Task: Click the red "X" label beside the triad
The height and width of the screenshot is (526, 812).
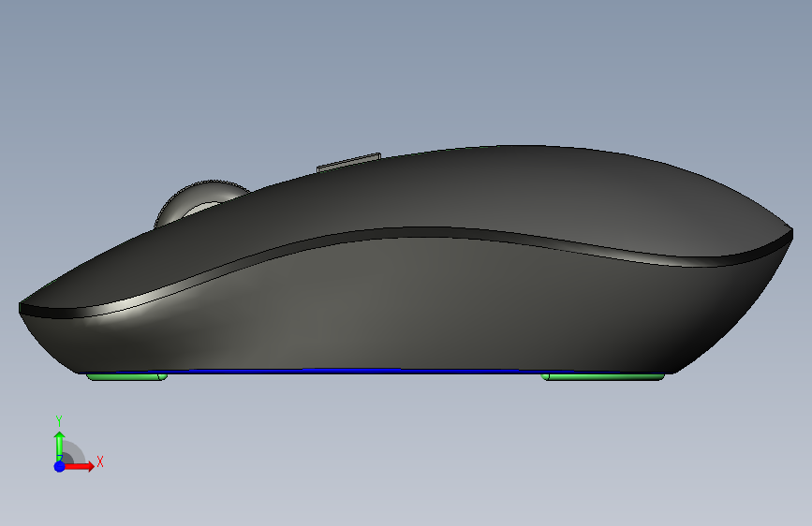Action: pyautogui.click(x=100, y=461)
